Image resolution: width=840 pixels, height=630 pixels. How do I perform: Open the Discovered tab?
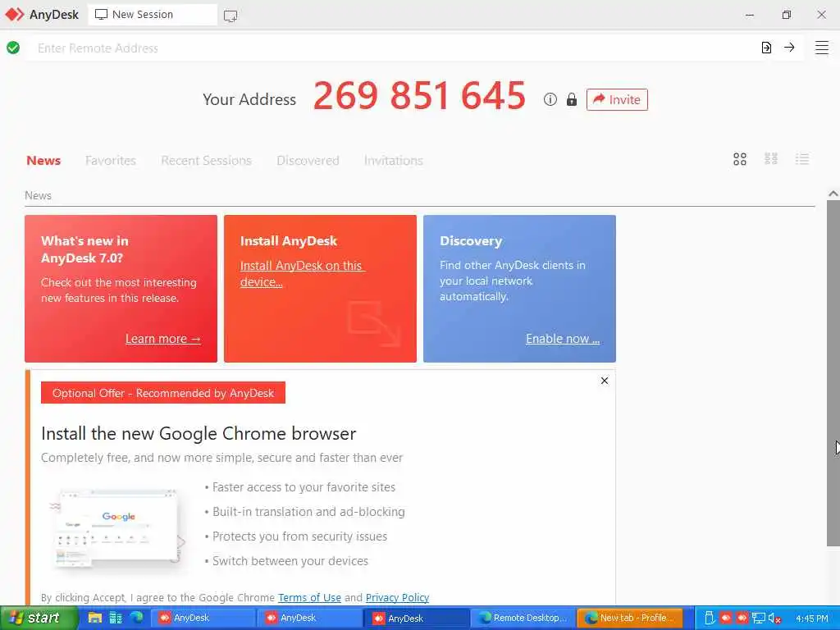click(x=308, y=161)
